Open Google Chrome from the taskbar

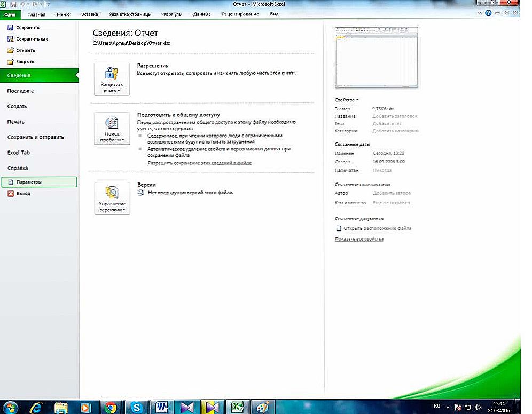coord(111,408)
